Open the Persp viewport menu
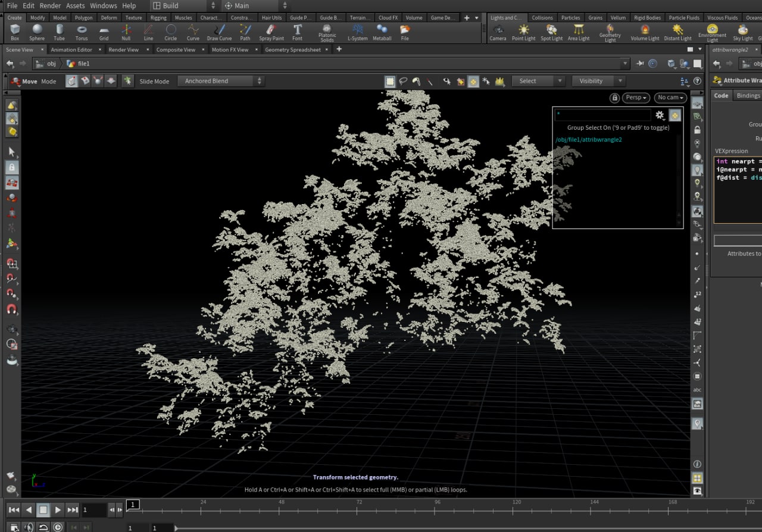 coord(636,98)
